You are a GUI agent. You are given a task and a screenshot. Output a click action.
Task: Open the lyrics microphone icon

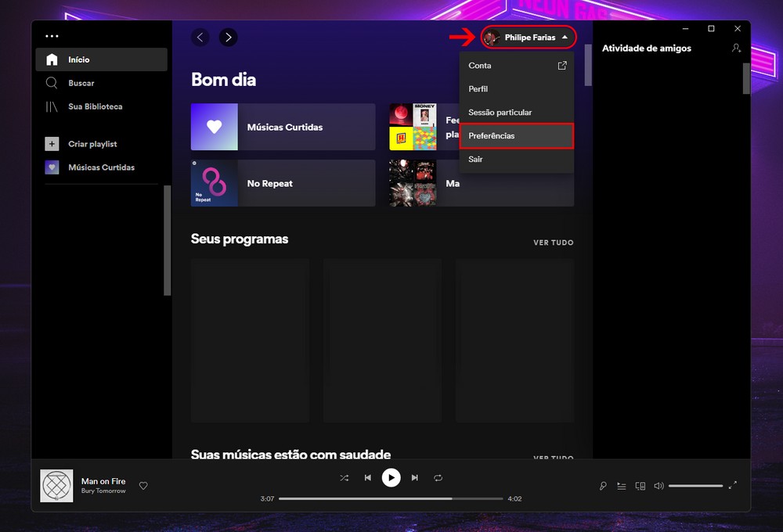tap(603, 486)
